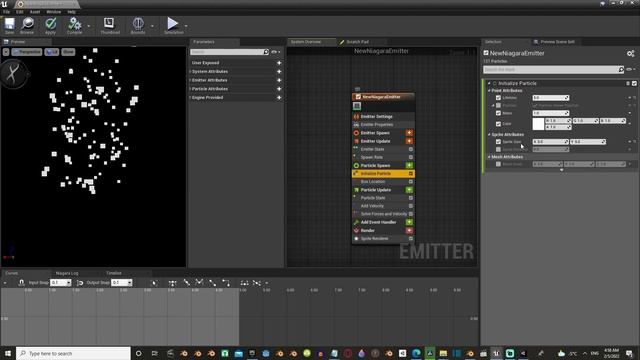Toggle the Add Velocity module checkbox
Viewport: 640px width, 360px height.
[x=411, y=206]
